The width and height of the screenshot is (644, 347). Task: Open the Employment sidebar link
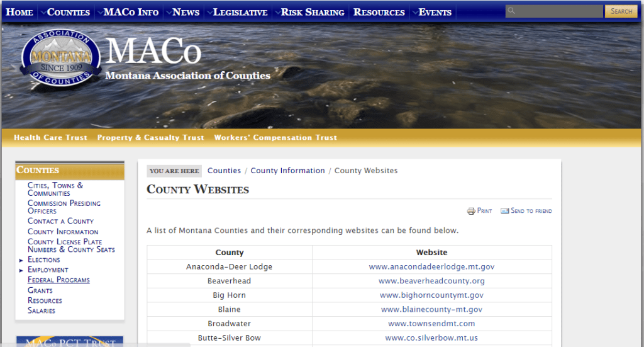[x=48, y=270]
